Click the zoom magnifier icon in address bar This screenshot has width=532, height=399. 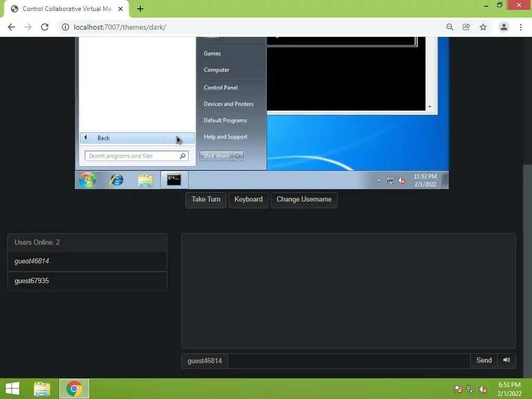(449, 27)
